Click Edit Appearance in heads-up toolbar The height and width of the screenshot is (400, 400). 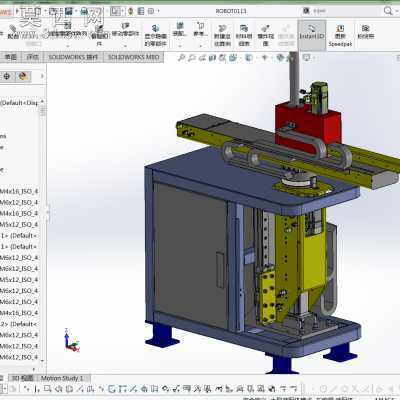[x=281, y=58]
